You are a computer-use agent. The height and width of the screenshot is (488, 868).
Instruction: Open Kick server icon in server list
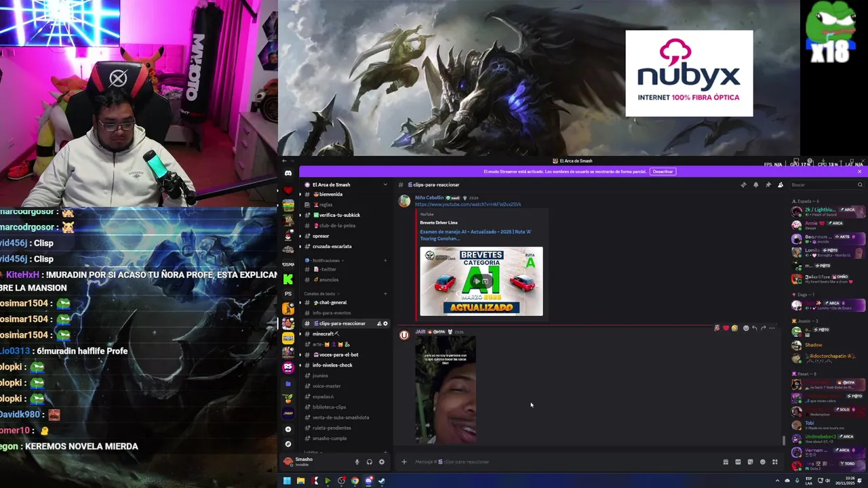288,279
